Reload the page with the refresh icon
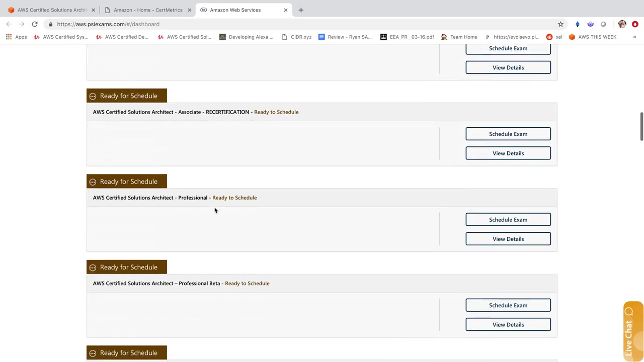Image resolution: width=644 pixels, height=362 pixels. (x=35, y=24)
